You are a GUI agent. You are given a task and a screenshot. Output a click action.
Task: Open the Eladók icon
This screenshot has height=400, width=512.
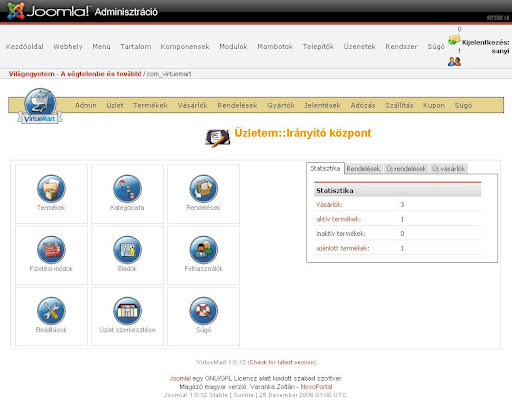(127, 250)
